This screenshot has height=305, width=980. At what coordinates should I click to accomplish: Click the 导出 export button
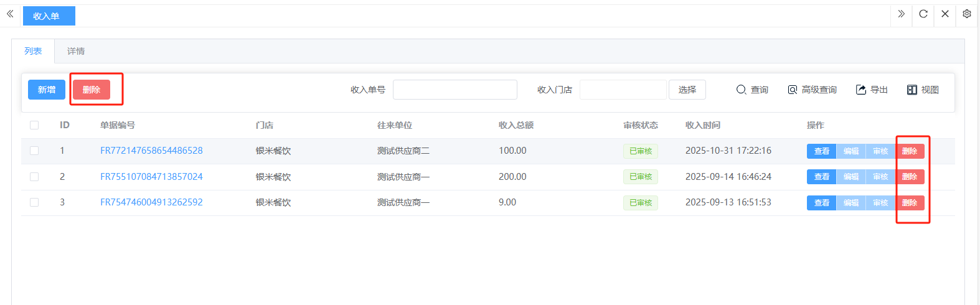pyautogui.click(x=872, y=90)
